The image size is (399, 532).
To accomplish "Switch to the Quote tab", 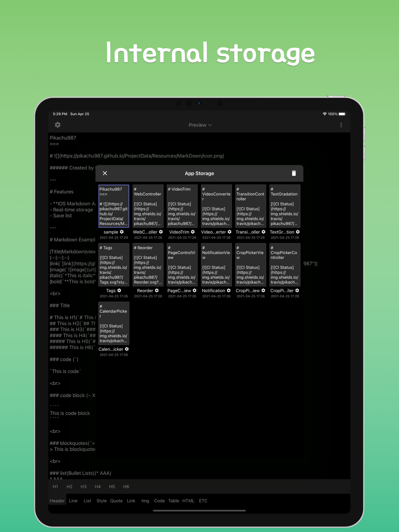I will (x=117, y=501).
